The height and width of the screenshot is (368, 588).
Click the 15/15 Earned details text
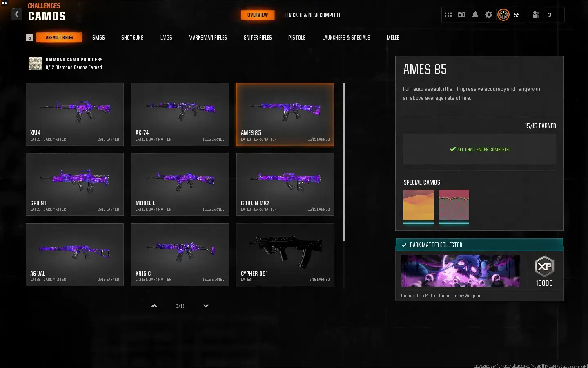540,126
